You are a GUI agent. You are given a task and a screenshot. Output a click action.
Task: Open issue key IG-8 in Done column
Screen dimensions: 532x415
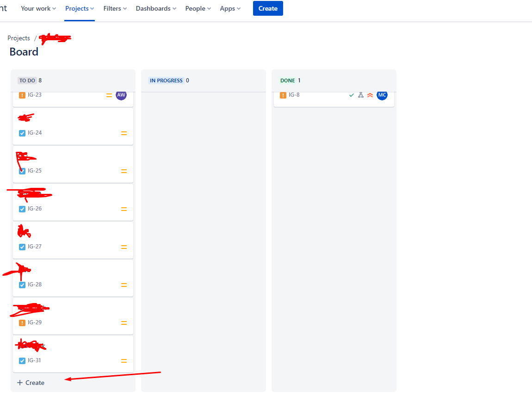tap(294, 95)
